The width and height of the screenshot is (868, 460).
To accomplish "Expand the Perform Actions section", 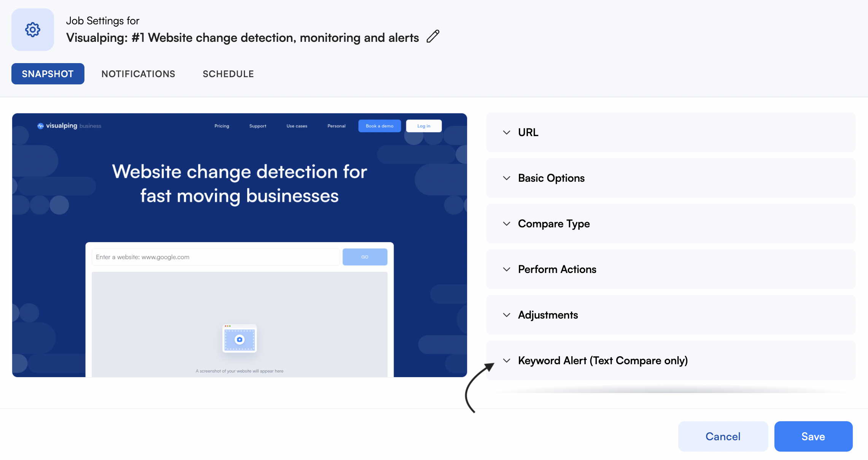I will point(671,269).
